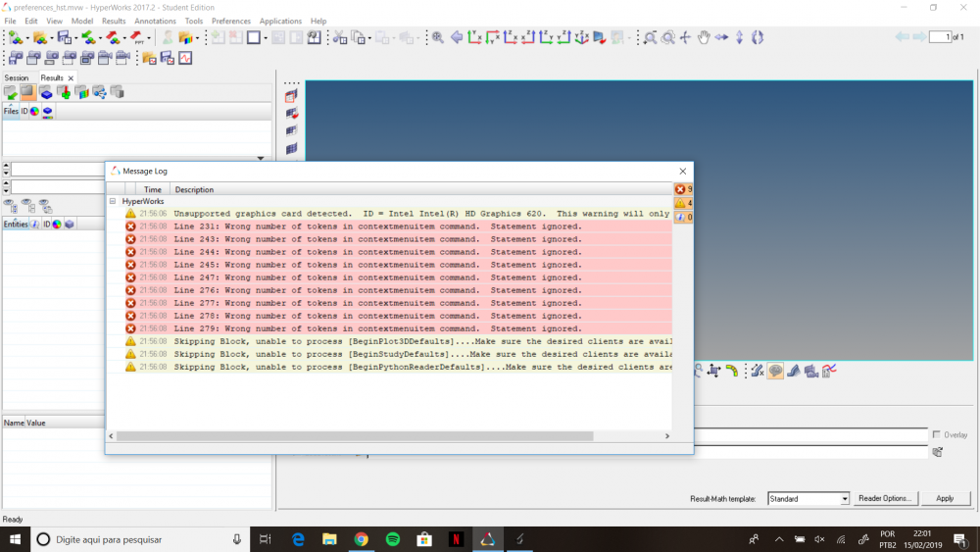
Task: Toggle the info filter showing 0 in Message Log
Action: [683, 217]
